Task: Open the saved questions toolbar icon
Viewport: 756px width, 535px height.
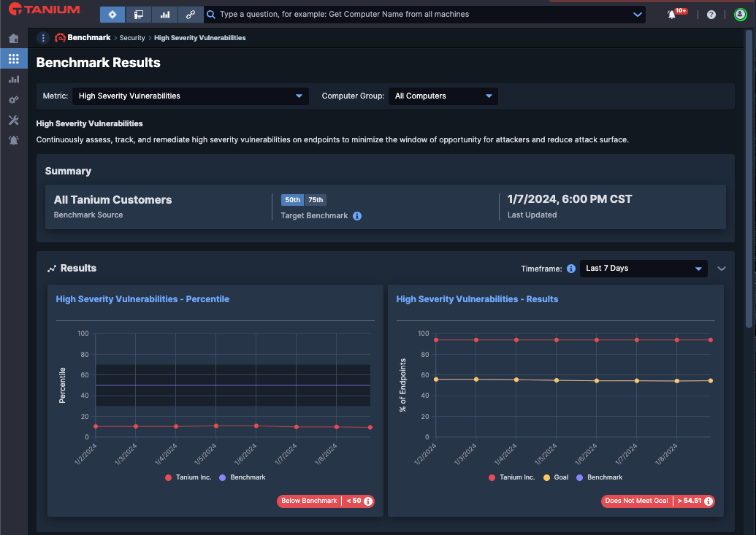Action: click(139, 15)
